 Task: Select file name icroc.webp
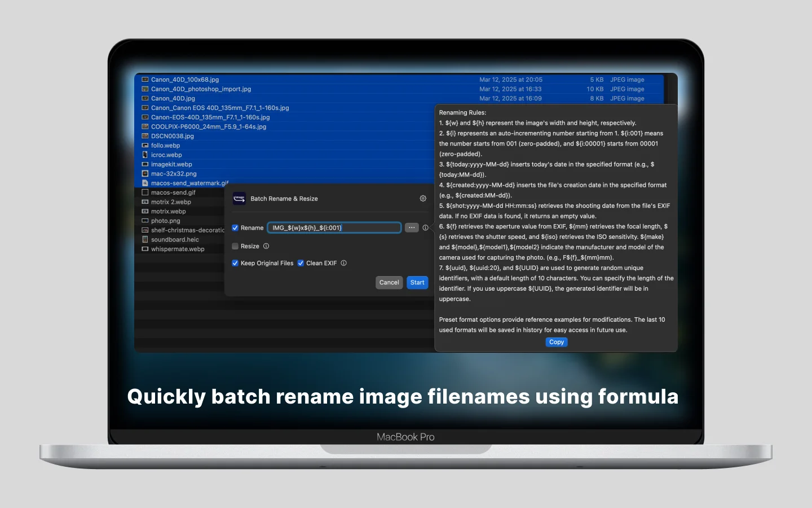(166, 155)
